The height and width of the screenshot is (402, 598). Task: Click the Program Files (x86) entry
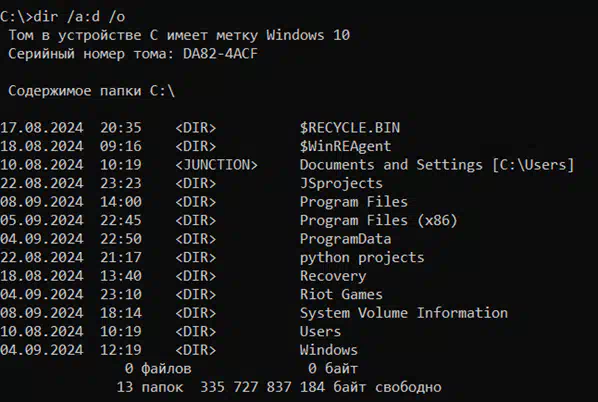click(x=378, y=220)
